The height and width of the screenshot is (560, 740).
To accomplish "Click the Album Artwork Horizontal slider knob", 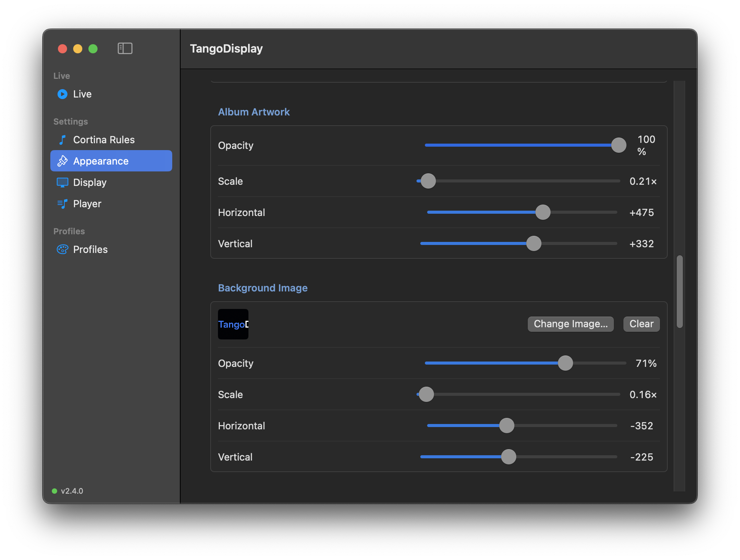I will pos(543,212).
